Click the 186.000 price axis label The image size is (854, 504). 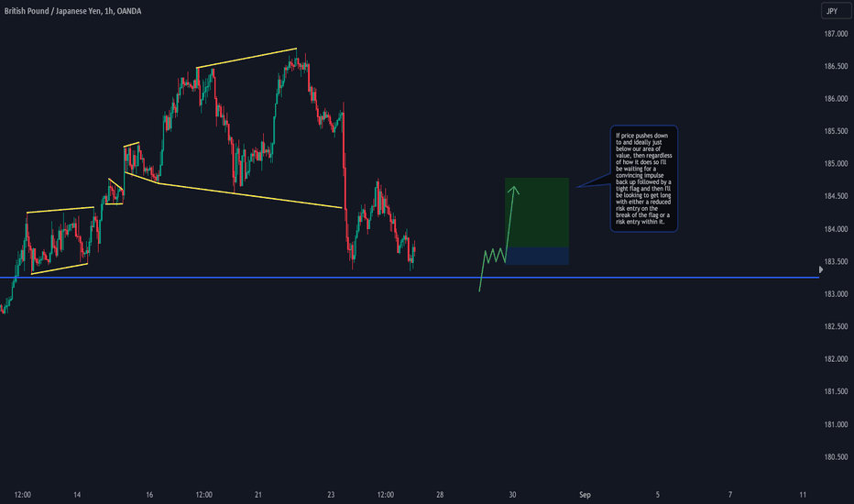coord(836,99)
